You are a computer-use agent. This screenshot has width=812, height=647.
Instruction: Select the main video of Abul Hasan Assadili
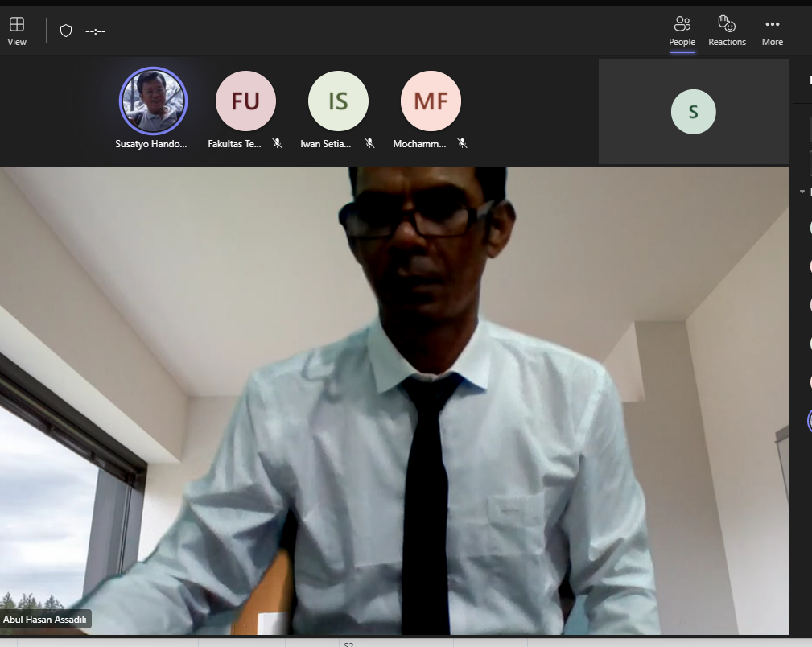[394, 402]
